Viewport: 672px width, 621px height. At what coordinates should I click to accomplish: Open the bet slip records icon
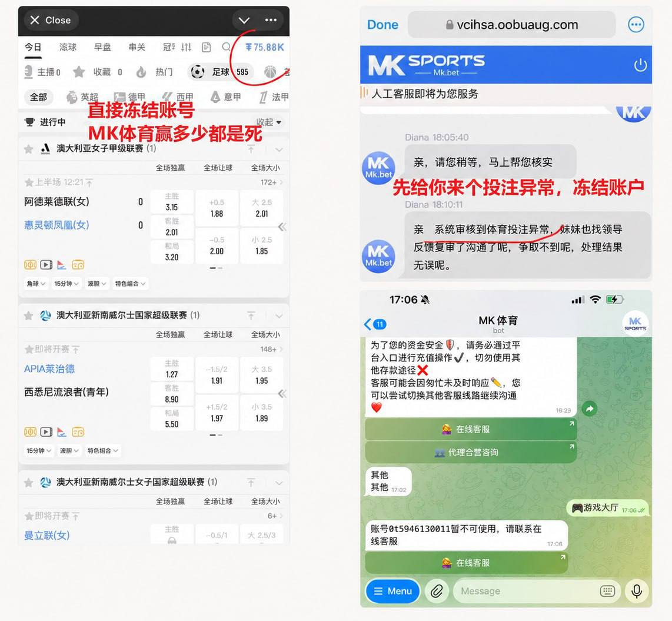tap(206, 47)
